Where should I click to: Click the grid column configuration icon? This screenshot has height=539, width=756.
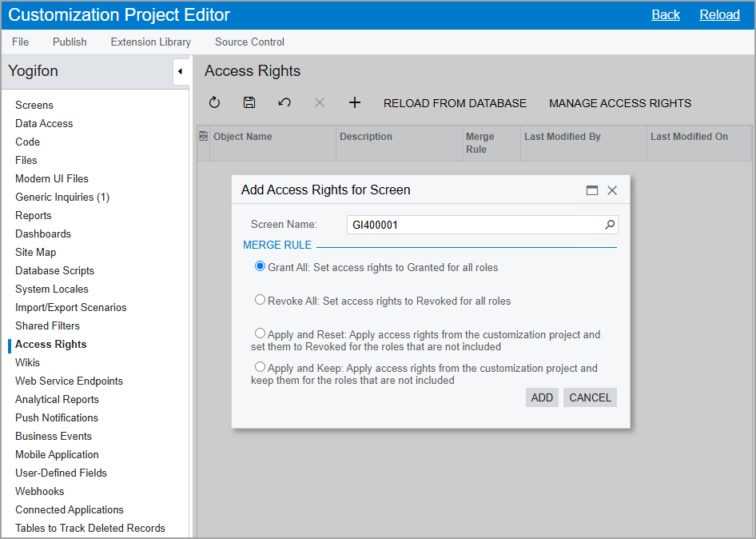coord(203,137)
